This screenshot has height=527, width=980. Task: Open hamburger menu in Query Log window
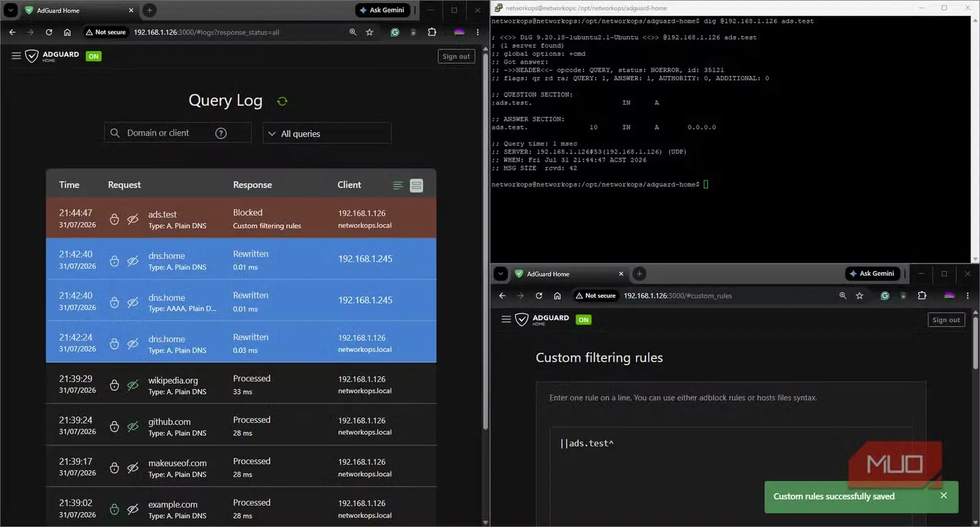pyautogui.click(x=17, y=56)
